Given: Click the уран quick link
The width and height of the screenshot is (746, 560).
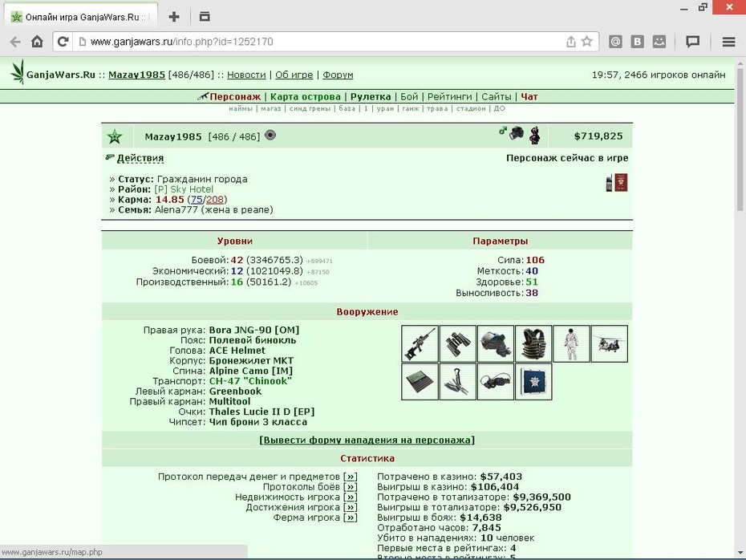Looking at the screenshot, I should point(385,108).
